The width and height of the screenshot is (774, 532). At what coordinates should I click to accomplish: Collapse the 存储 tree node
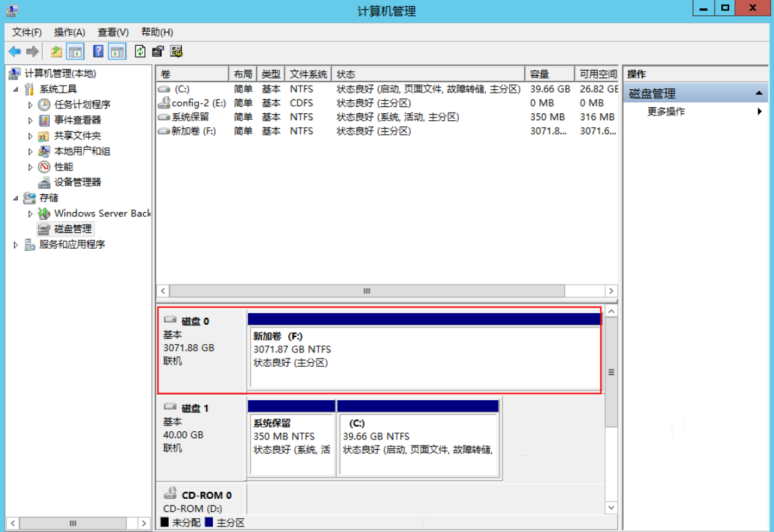[x=16, y=198]
